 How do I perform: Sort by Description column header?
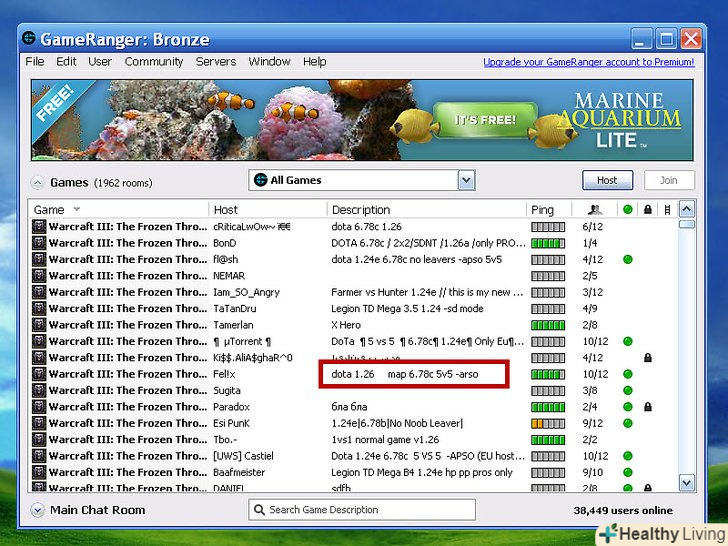pyautogui.click(x=361, y=210)
